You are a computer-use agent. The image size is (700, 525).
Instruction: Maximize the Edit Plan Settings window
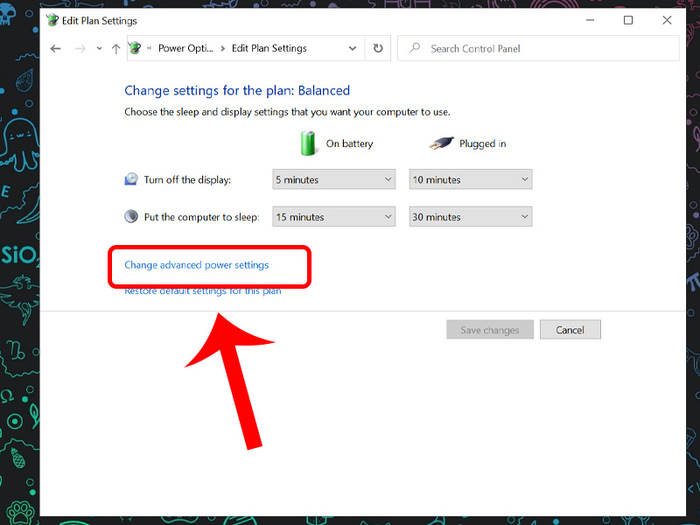(x=628, y=20)
